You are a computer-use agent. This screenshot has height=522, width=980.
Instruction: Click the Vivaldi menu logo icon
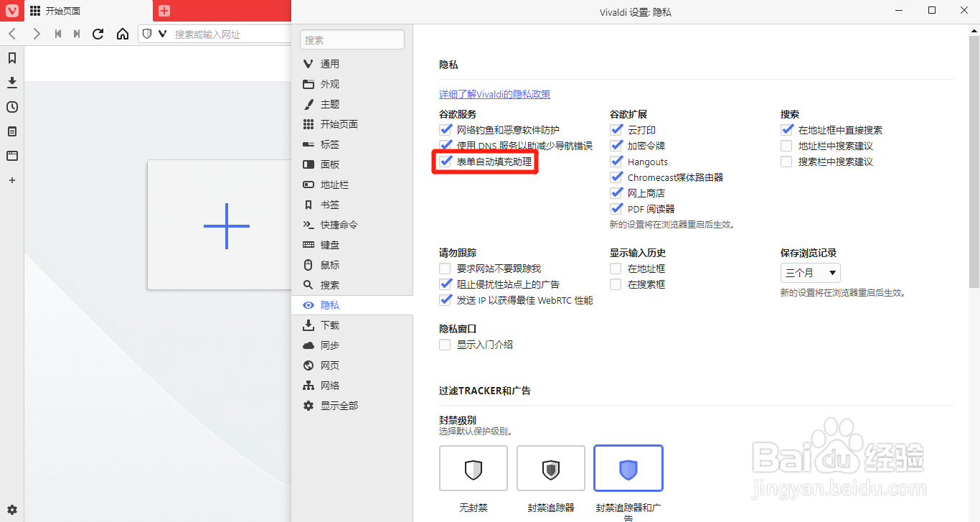[x=12, y=11]
